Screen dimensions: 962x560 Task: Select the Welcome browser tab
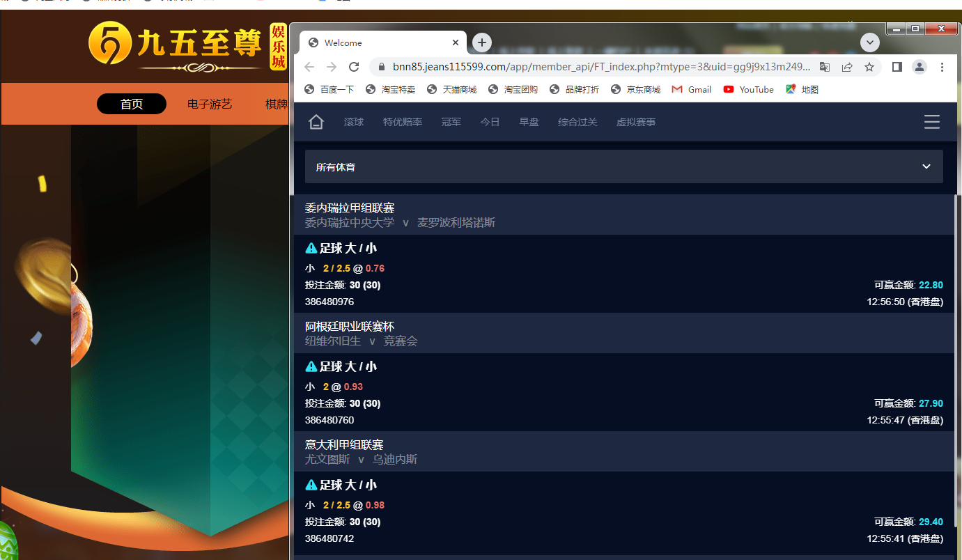[383, 42]
